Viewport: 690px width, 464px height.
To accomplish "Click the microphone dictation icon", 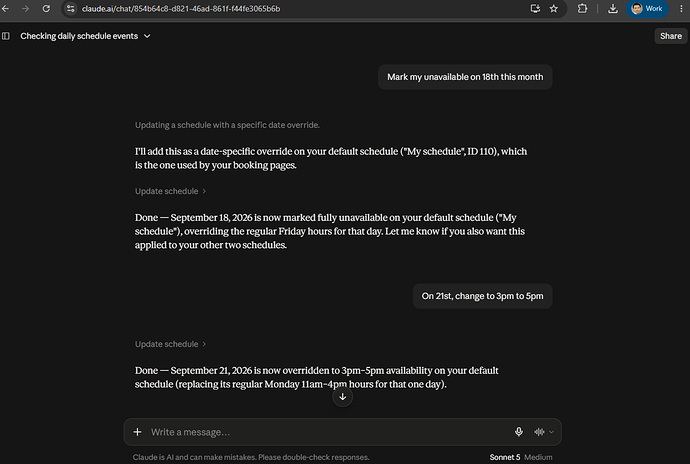I will click(519, 432).
